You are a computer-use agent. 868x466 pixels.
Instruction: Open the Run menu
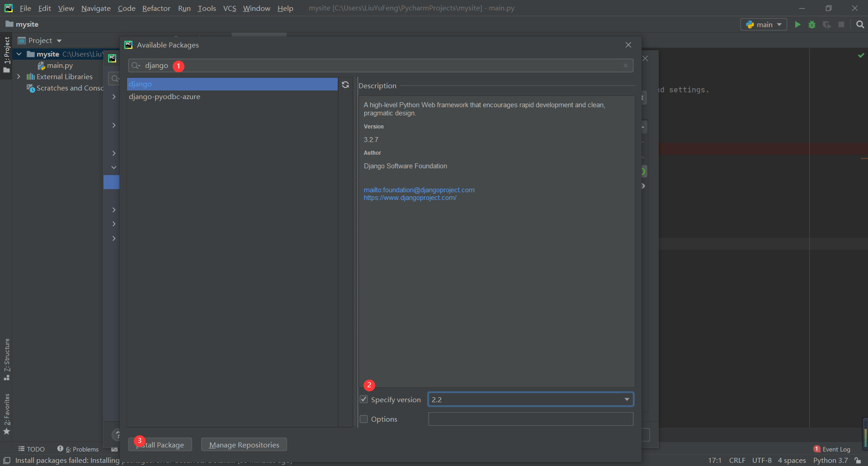pos(184,8)
